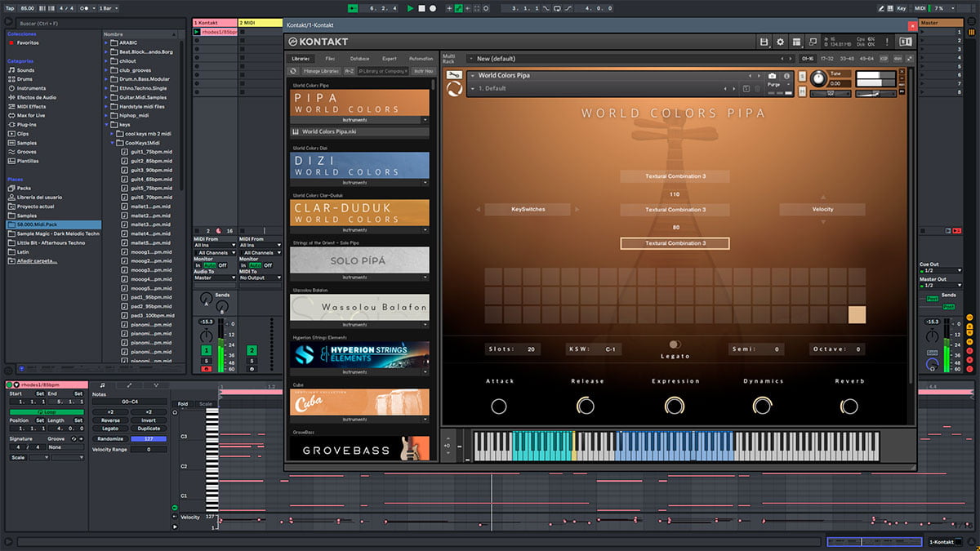
Task: Click the Tap tempo button
Action: [9, 7]
